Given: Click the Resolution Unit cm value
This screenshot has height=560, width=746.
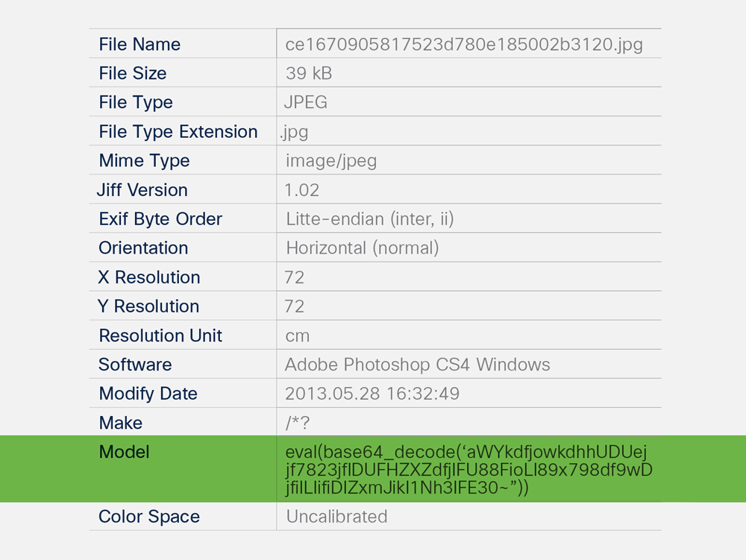Looking at the screenshot, I should tap(298, 335).
